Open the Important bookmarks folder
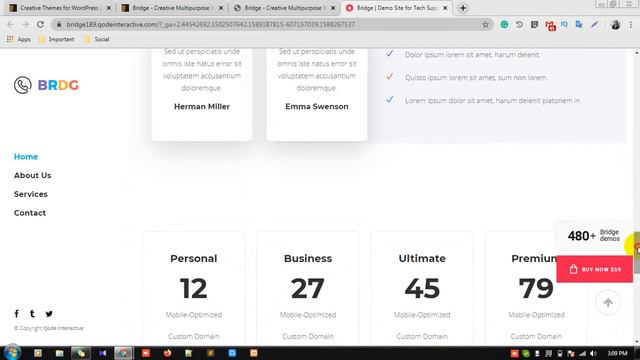Screen dimensions: 640x360 coord(57,39)
